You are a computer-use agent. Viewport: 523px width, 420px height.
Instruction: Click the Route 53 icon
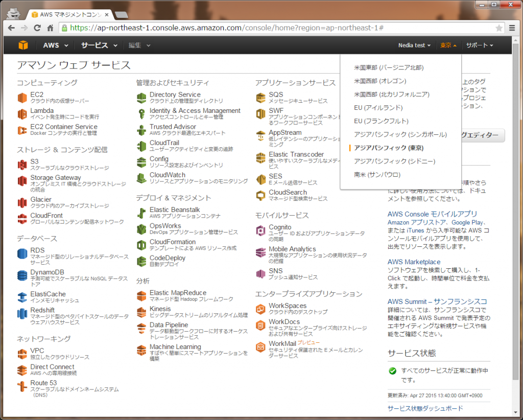click(x=22, y=386)
